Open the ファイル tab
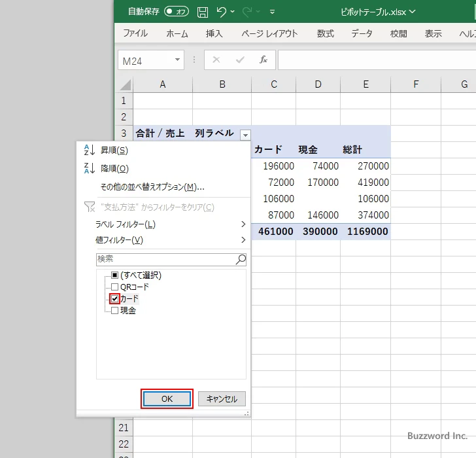Viewport: 476px width, 458px height. point(135,33)
